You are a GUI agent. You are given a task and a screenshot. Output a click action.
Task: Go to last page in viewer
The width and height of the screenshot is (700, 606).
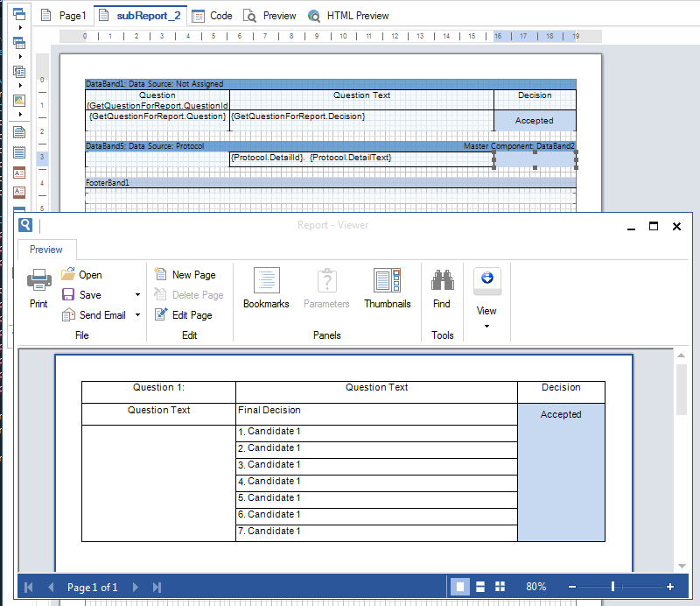point(157,587)
